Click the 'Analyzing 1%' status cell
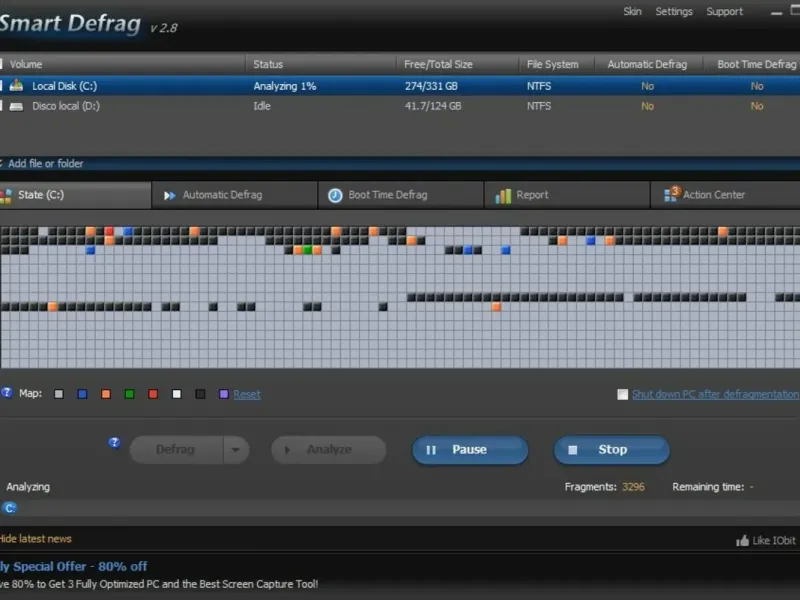Viewport: 800px width, 600px height. (285, 86)
